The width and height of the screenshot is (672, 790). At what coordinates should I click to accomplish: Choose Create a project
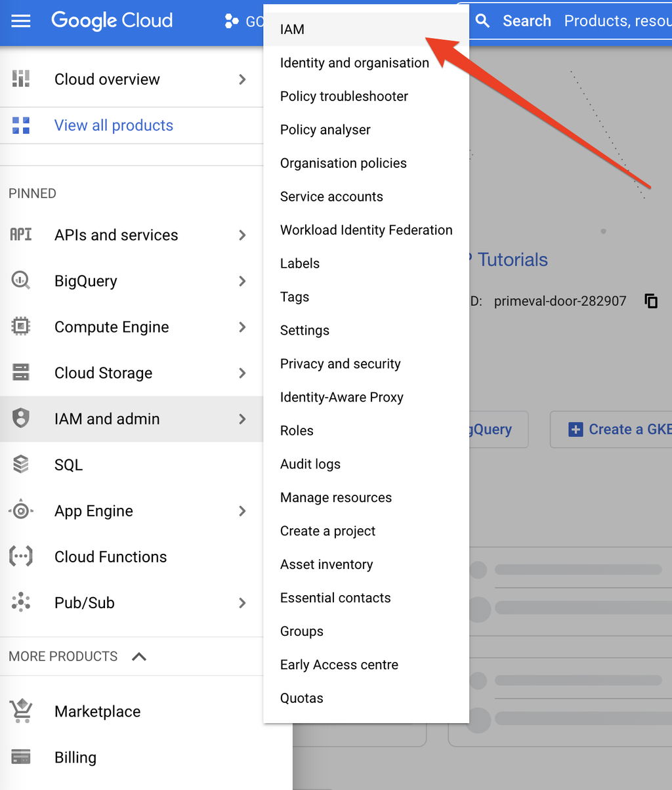[x=366, y=531]
